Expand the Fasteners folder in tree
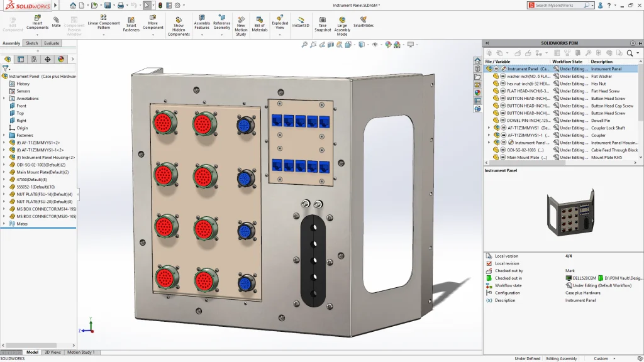The width and height of the screenshot is (644, 362). 4,135
